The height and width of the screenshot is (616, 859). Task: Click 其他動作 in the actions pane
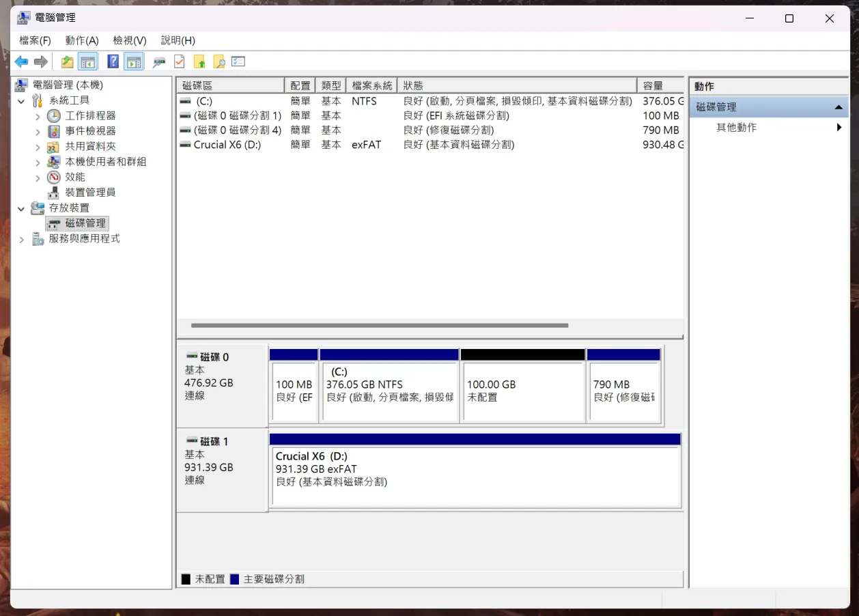(x=736, y=128)
